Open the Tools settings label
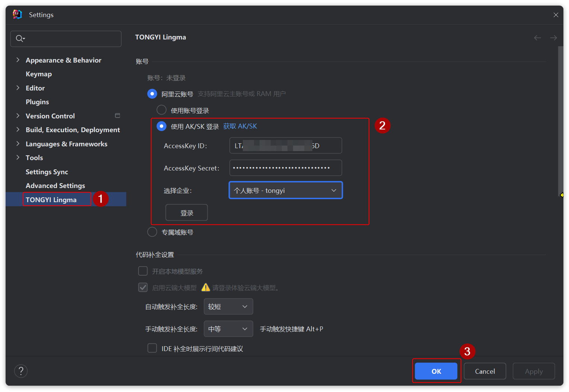The height and width of the screenshot is (392, 569). click(x=34, y=157)
